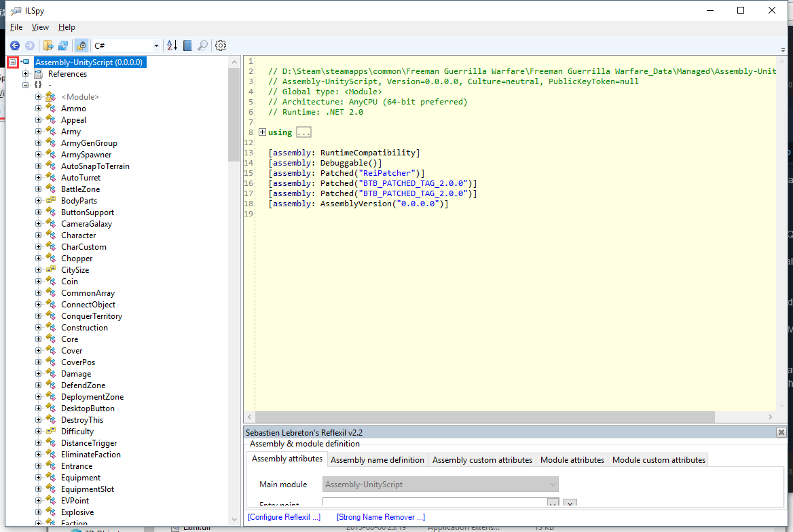Switch to Assembly custom attributes tab
This screenshot has width=793, height=532.
tap(482, 459)
